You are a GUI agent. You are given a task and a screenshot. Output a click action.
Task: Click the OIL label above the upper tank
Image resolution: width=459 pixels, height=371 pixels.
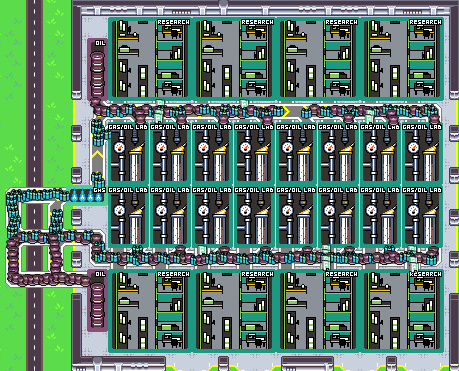(100, 43)
